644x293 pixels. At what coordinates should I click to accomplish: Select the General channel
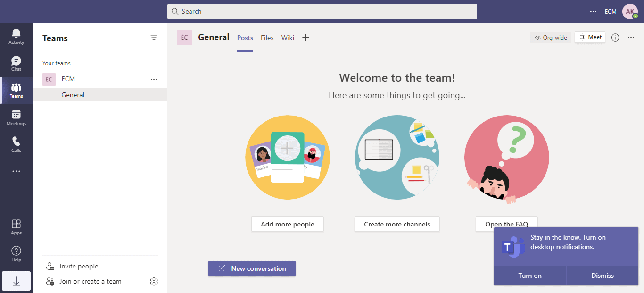(x=73, y=95)
